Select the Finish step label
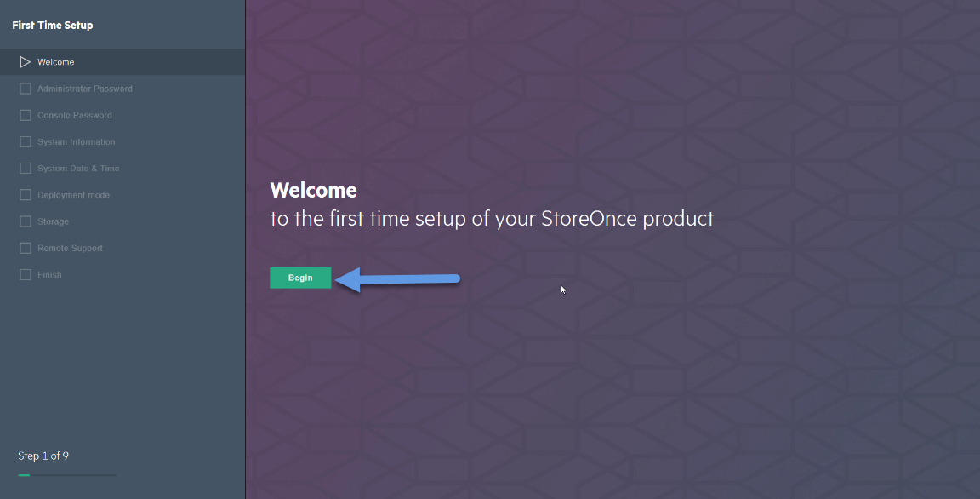The height and width of the screenshot is (499, 980). click(x=49, y=274)
